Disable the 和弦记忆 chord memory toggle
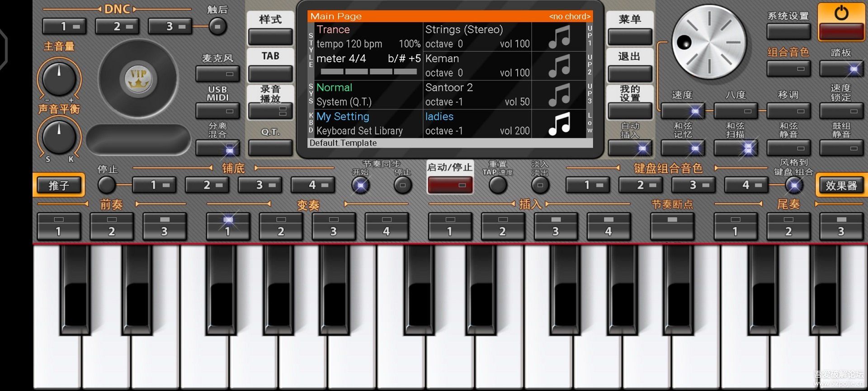 [x=682, y=148]
